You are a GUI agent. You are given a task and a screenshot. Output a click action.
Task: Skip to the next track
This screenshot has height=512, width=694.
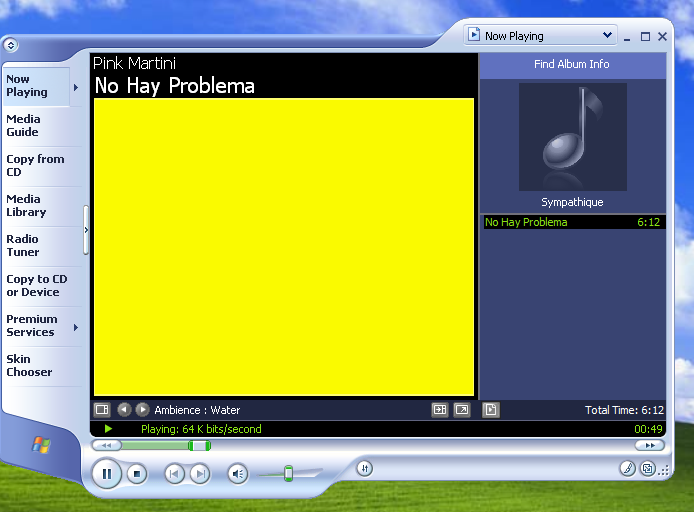200,474
